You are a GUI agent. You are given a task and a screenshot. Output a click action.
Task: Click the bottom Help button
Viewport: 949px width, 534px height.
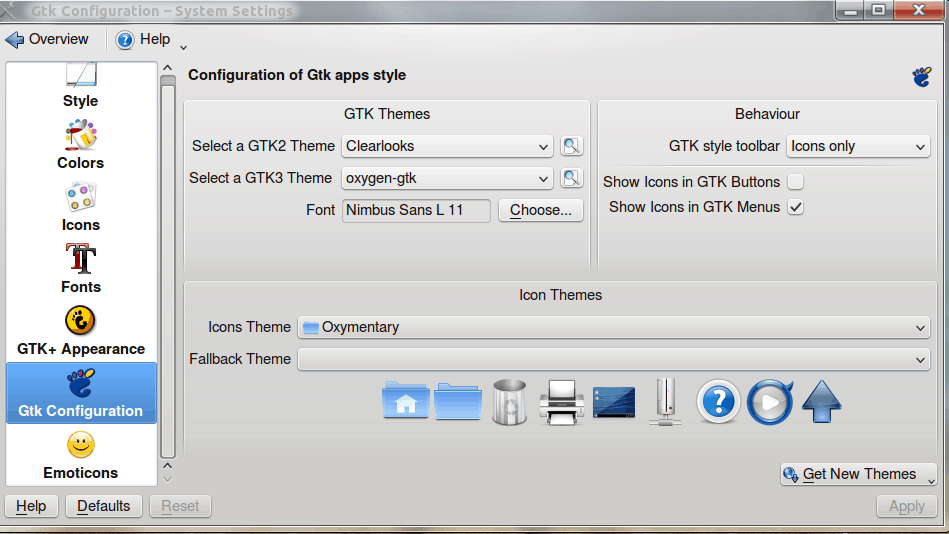(31, 506)
